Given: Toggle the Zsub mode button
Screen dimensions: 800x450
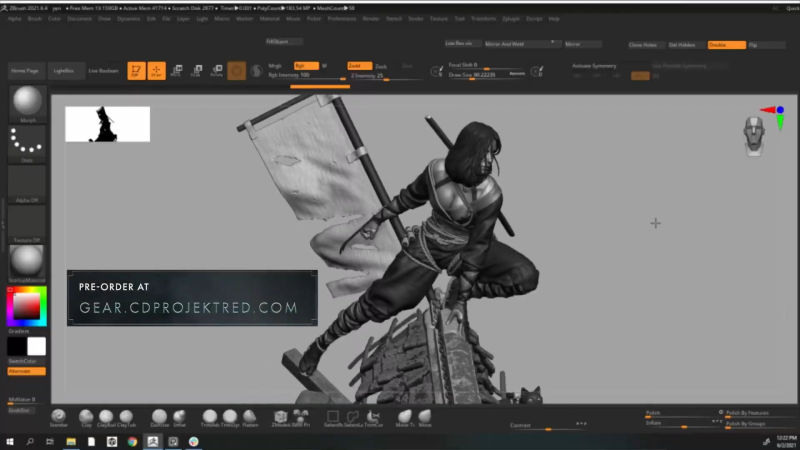Looking at the screenshot, I should point(381,66).
